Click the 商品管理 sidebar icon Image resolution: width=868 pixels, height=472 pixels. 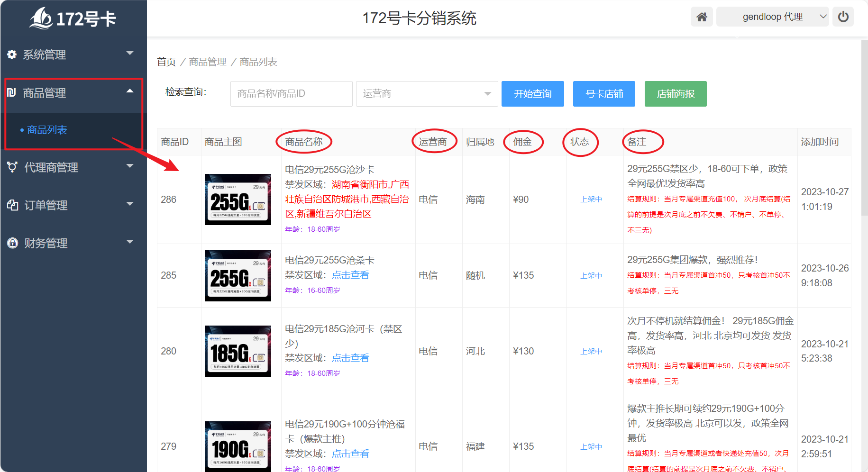(12, 92)
